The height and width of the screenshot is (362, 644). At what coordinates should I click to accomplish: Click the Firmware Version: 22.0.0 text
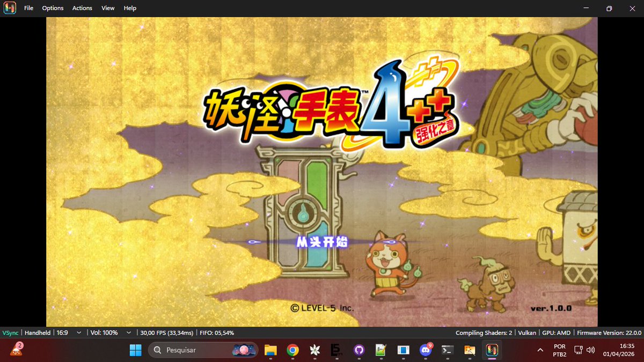609,333
